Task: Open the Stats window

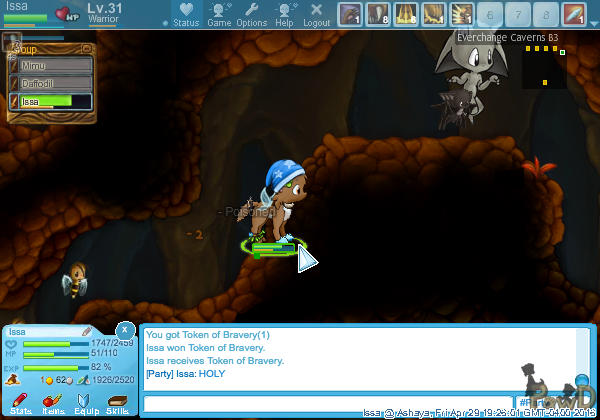Action: (20, 403)
